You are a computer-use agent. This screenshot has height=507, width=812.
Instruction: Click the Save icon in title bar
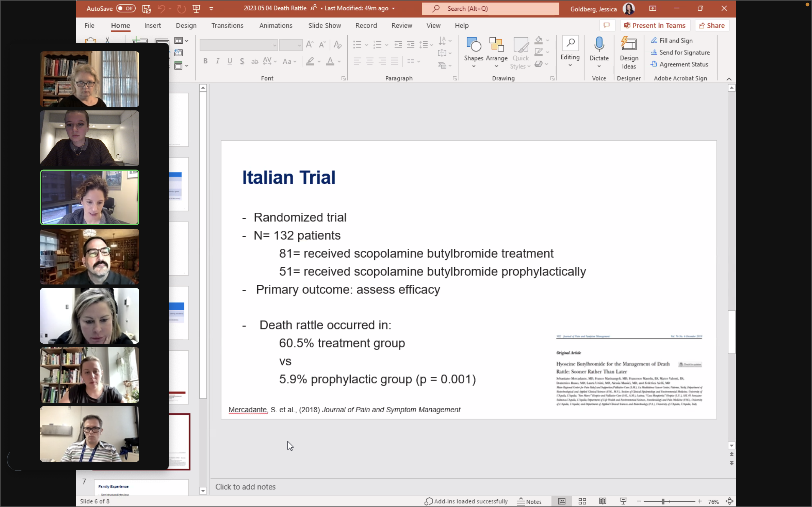(146, 9)
